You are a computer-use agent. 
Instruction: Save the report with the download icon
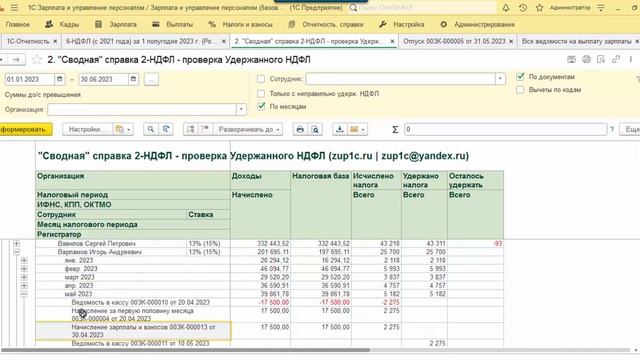click(339, 129)
